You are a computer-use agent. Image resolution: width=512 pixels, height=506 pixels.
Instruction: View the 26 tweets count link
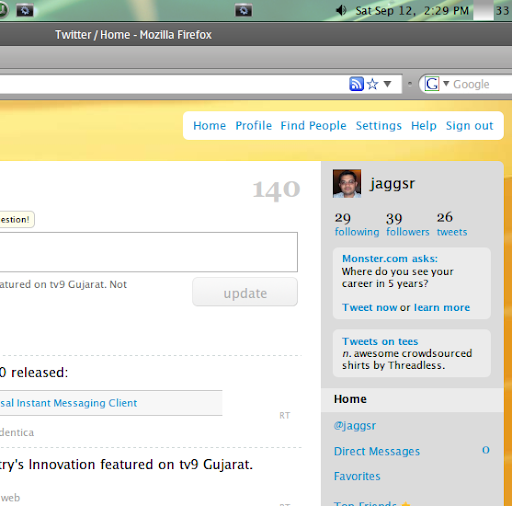452,225
